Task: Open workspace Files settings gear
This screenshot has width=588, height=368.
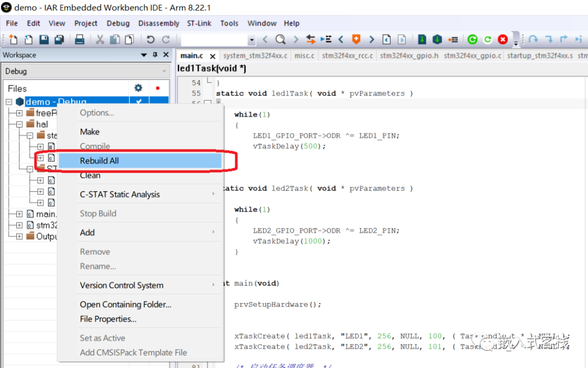Action: click(138, 88)
